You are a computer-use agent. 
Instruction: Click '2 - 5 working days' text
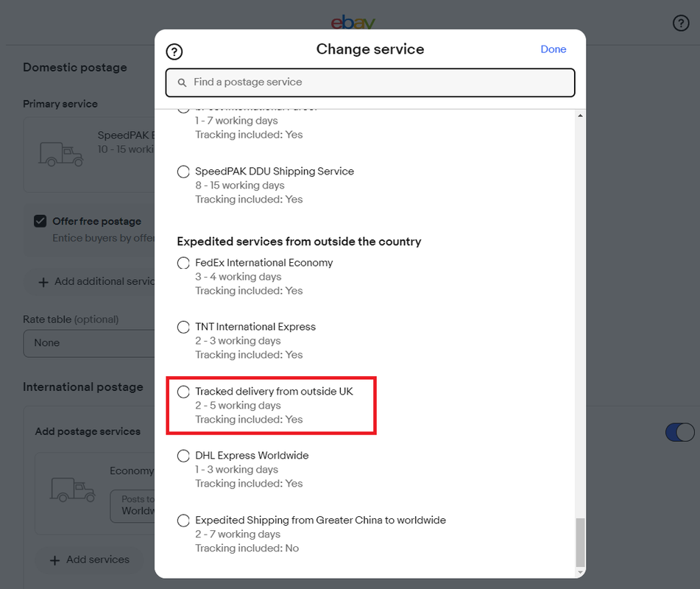238,406
